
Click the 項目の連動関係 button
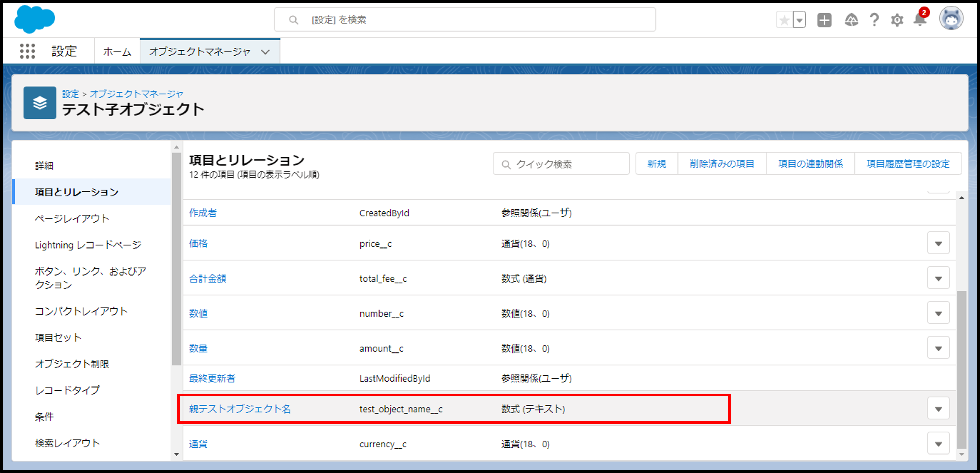tap(810, 164)
